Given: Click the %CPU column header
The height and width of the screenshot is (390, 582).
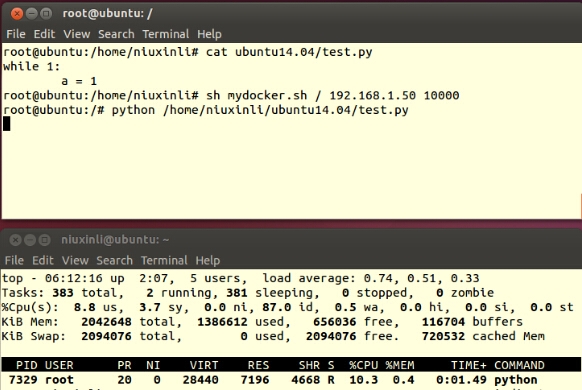Looking at the screenshot, I should tap(363, 366).
